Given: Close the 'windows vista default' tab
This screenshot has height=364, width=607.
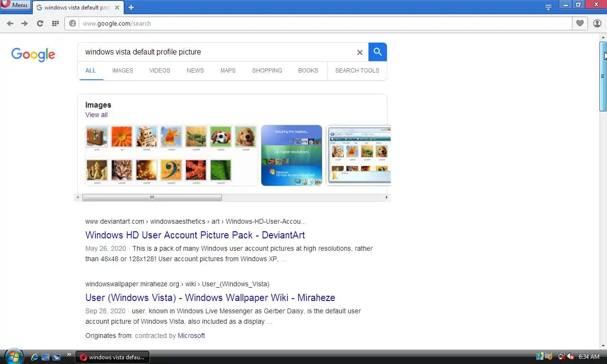Looking at the screenshot, I should 117,8.
